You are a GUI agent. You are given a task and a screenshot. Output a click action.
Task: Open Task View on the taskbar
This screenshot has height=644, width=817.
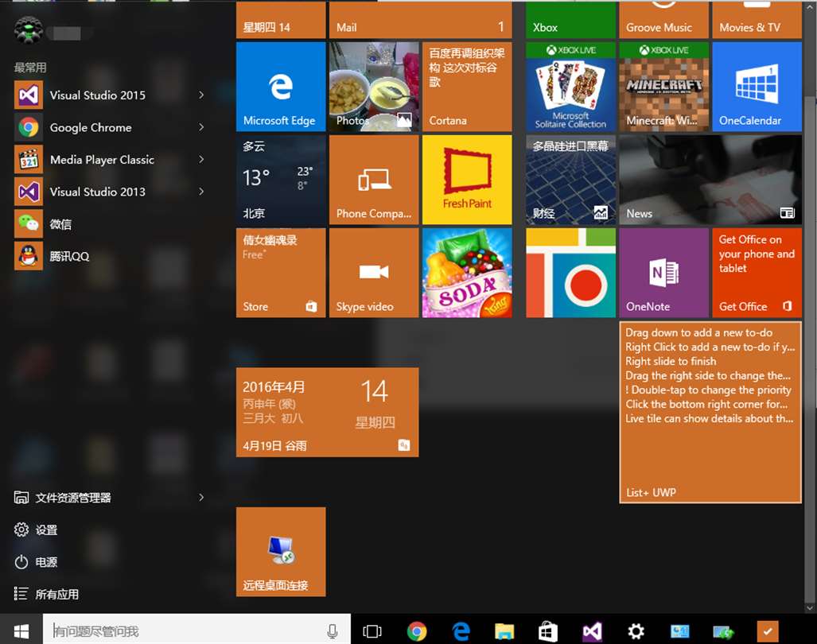pos(372,631)
